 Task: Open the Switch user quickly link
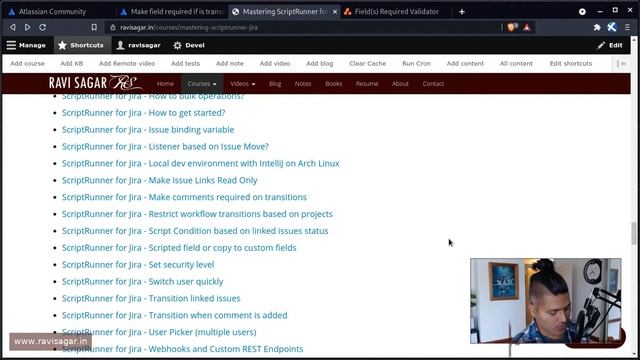point(142,282)
